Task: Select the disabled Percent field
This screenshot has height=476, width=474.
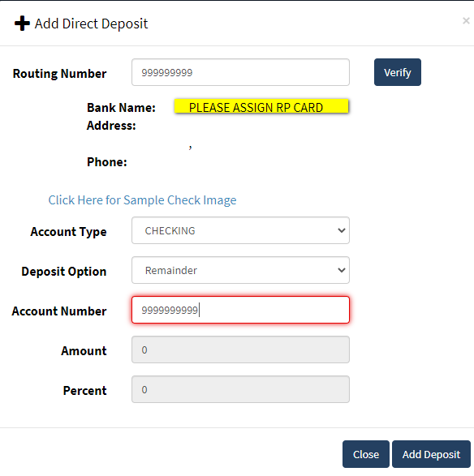Action: coord(240,389)
